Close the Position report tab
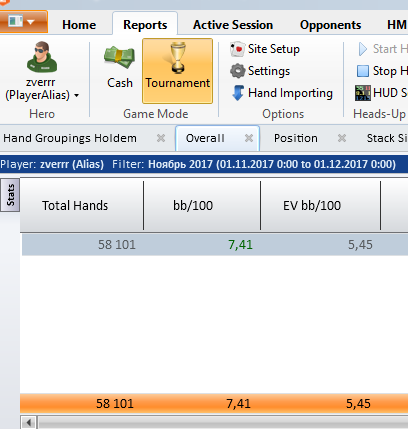 (342, 138)
